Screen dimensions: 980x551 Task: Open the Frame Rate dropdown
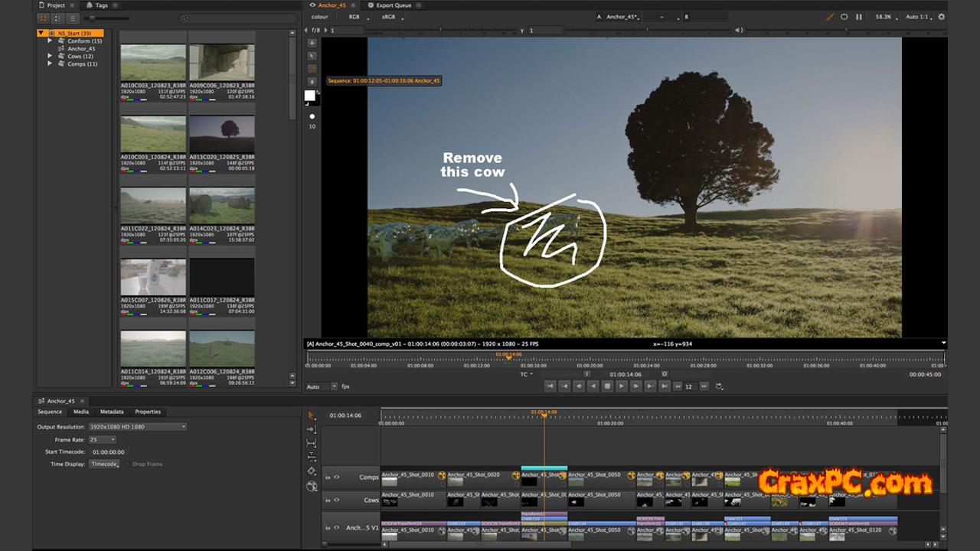coord(102,440)
